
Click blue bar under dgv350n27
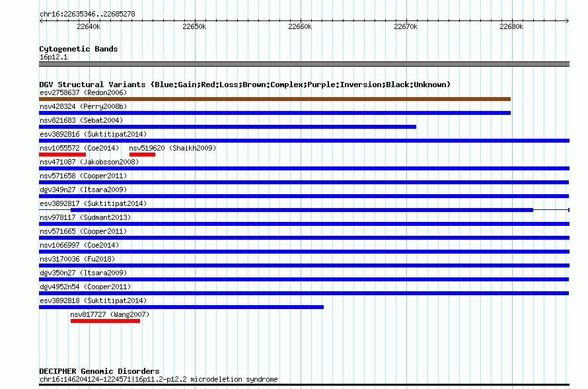coord(304,279)
